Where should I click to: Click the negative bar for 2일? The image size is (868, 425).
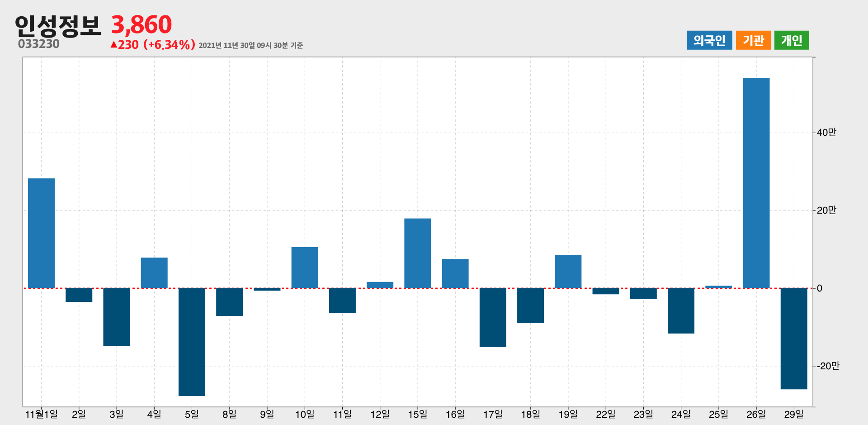pos(79,295)
